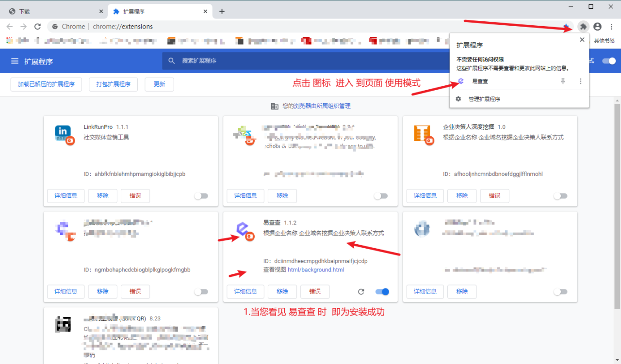Open 详细信息 for 企业决策人深度挖掘
The image size is (621, 364).
425,196
